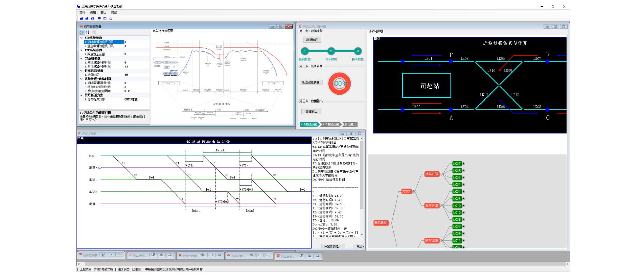Viewport: 644px width, 274px height.
Task: Switch property grid to categorized view
Action: pyautogui.click(x=82, y=32)
